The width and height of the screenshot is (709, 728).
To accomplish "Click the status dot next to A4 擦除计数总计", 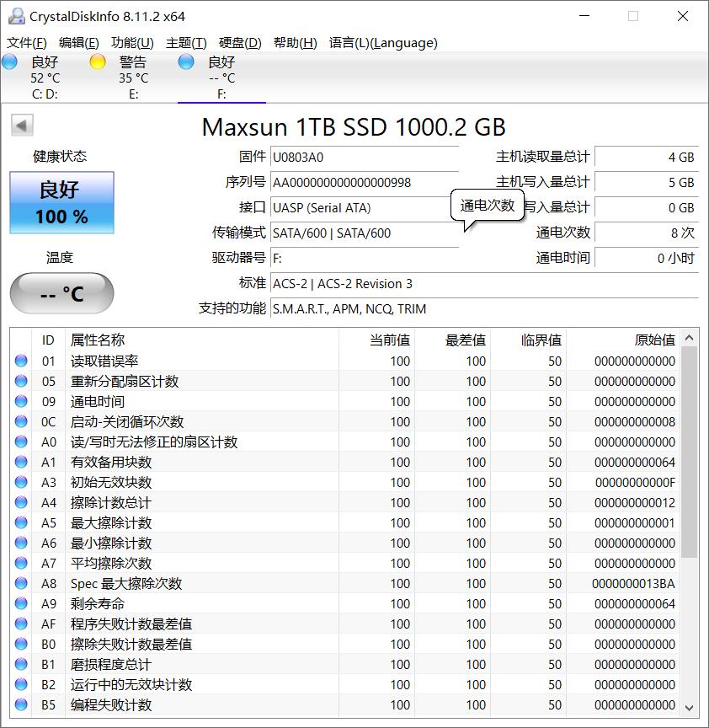I will (20, 503).
